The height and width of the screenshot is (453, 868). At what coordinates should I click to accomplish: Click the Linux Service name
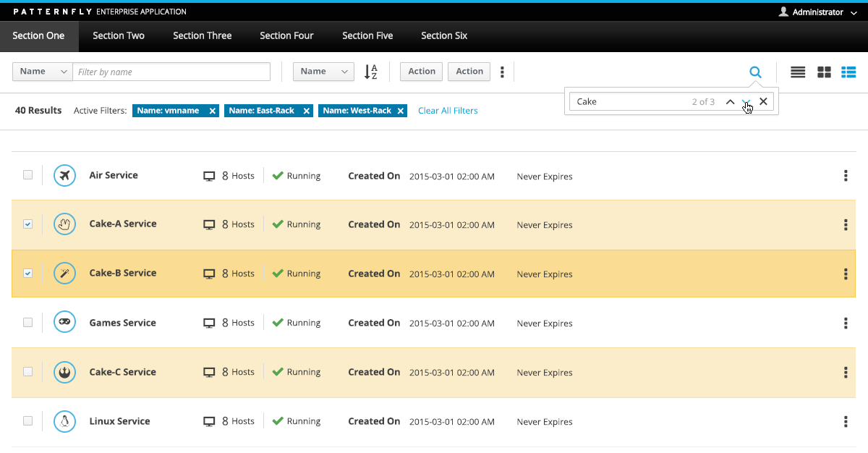pyautogui.click(x=119, y=421)
